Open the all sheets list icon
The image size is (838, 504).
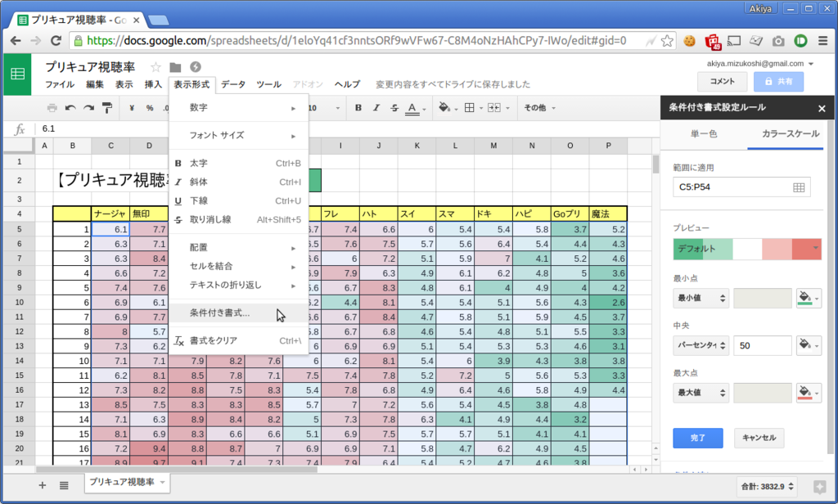[64, 485]
